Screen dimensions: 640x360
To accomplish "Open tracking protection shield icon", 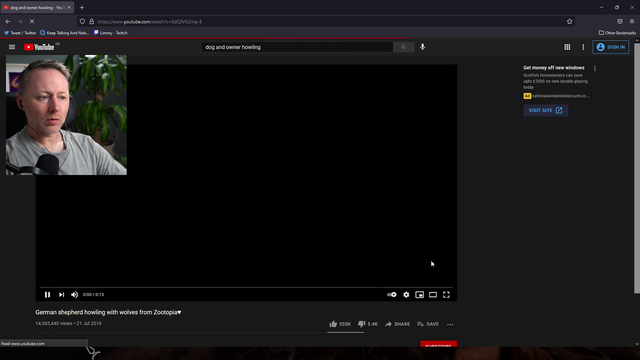I will click(x=82, y=22).
